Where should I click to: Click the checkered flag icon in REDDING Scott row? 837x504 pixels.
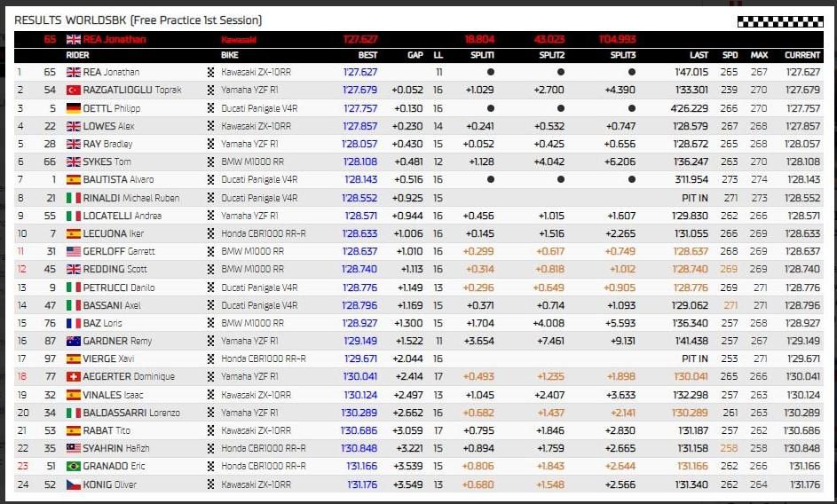point(211,270)
